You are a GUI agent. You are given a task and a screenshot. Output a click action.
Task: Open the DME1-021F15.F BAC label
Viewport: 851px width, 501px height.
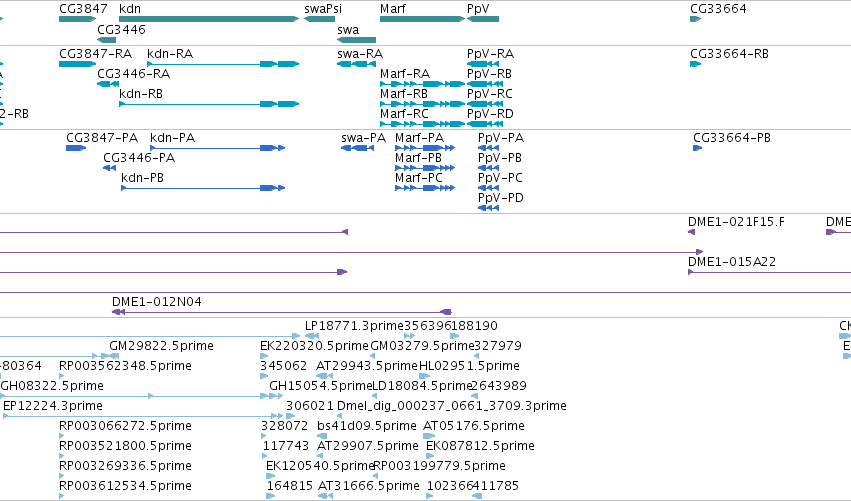[x=736, y=222]
